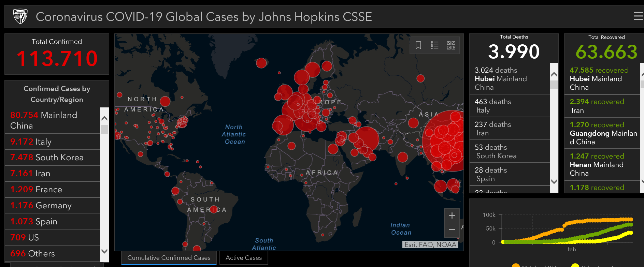The image size is (644, 267).
Task: Select 80.754 Mainland China in country list
Action: [53, 120]
